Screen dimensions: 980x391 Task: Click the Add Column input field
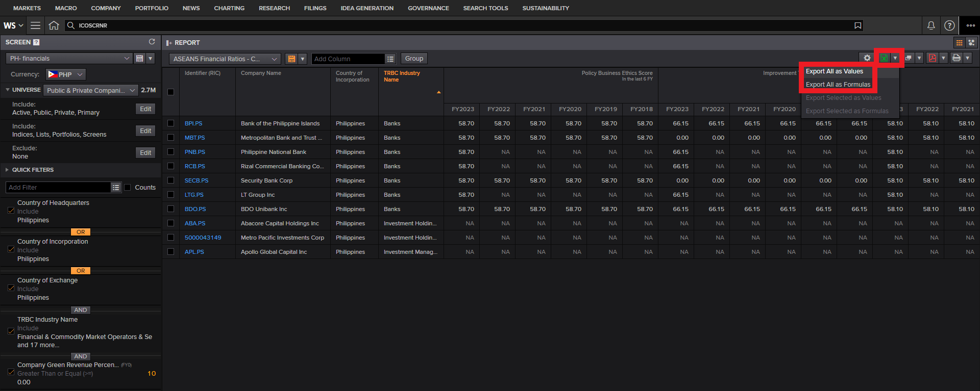(x=348, y=59)
